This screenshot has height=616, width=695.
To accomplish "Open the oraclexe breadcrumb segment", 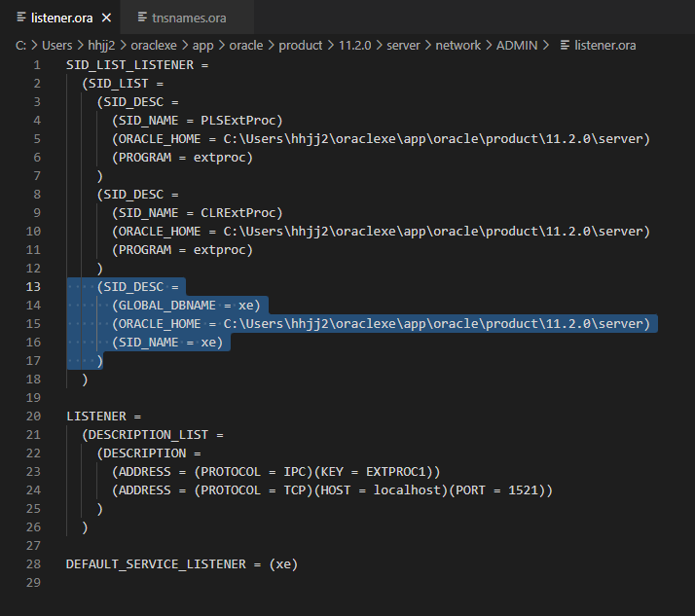I will [154, 45].
